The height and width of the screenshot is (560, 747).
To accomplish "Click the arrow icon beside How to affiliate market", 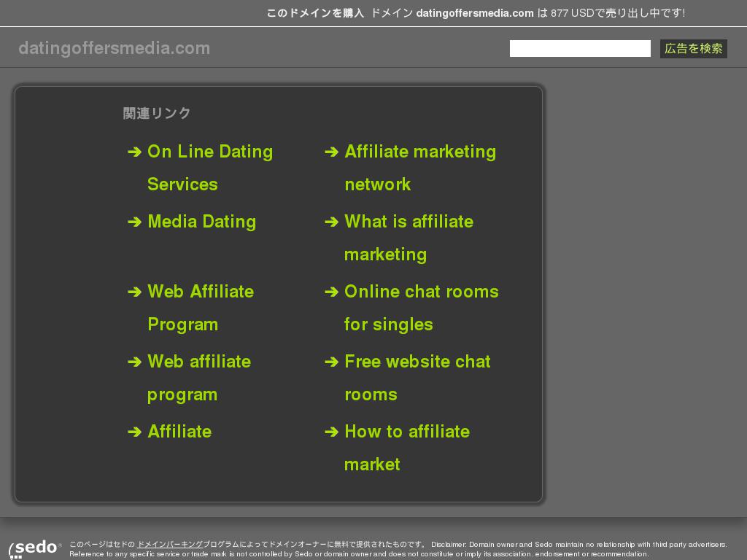I will [x=332, y=432].
